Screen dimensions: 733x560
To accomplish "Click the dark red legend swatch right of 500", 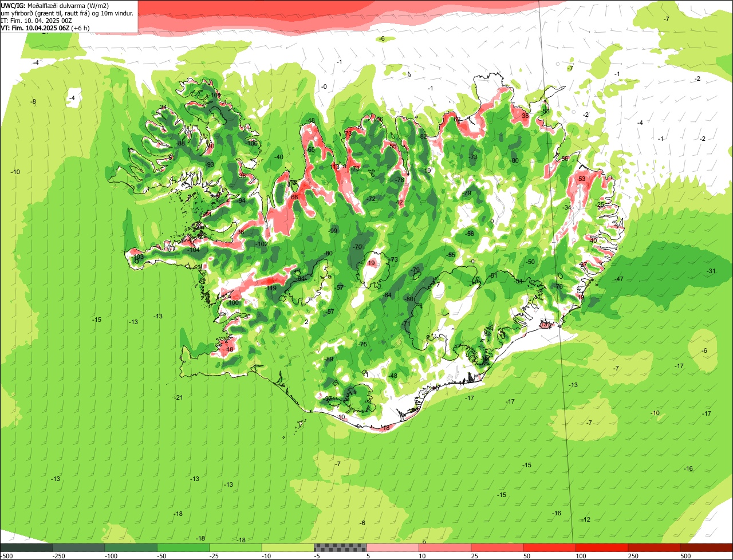I will [707, 548].
